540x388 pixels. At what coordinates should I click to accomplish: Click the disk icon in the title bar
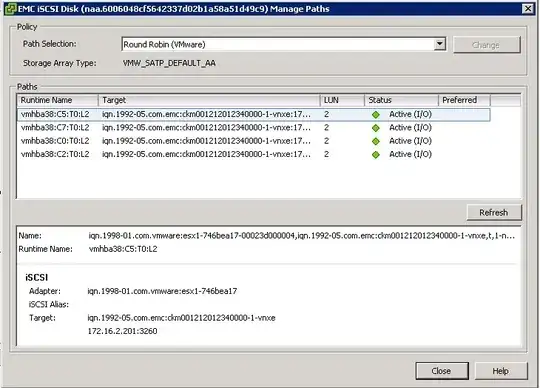(x=10, y=9)
